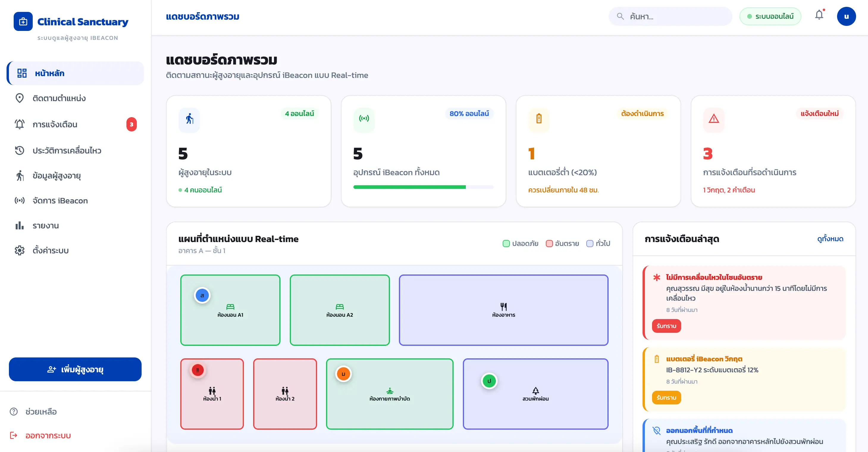Click the แดชบอร์ดภาพรวม header breadcrumb title
The height and width of the screenshot is (452, 868).
[x=203, y=16]
